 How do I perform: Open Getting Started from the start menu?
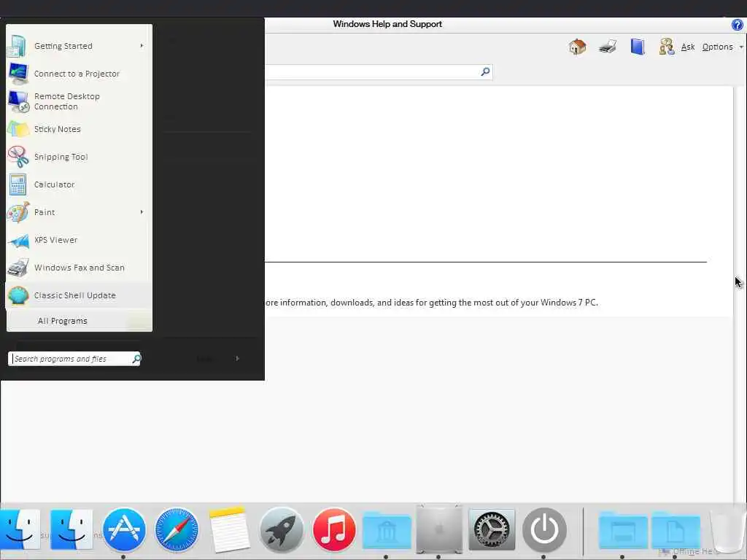pyautogui.click(x=79, y=46)
